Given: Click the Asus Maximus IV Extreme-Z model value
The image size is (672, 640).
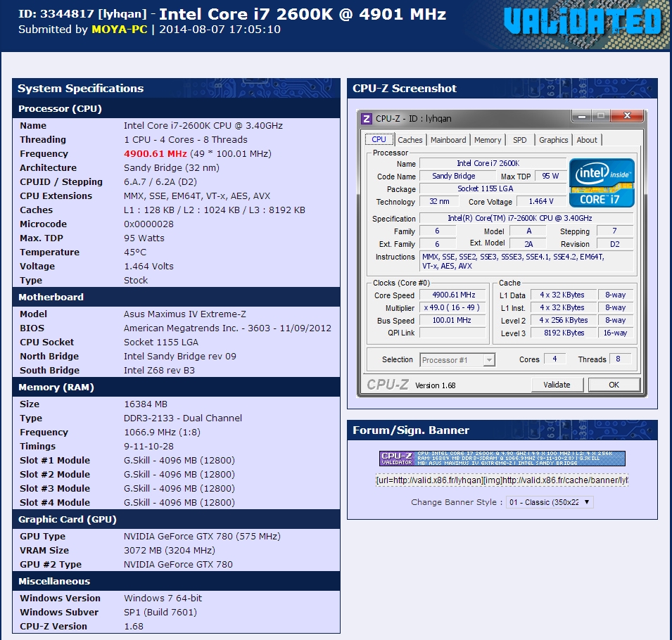Looking at the screenshot, I should click(185, 314).
